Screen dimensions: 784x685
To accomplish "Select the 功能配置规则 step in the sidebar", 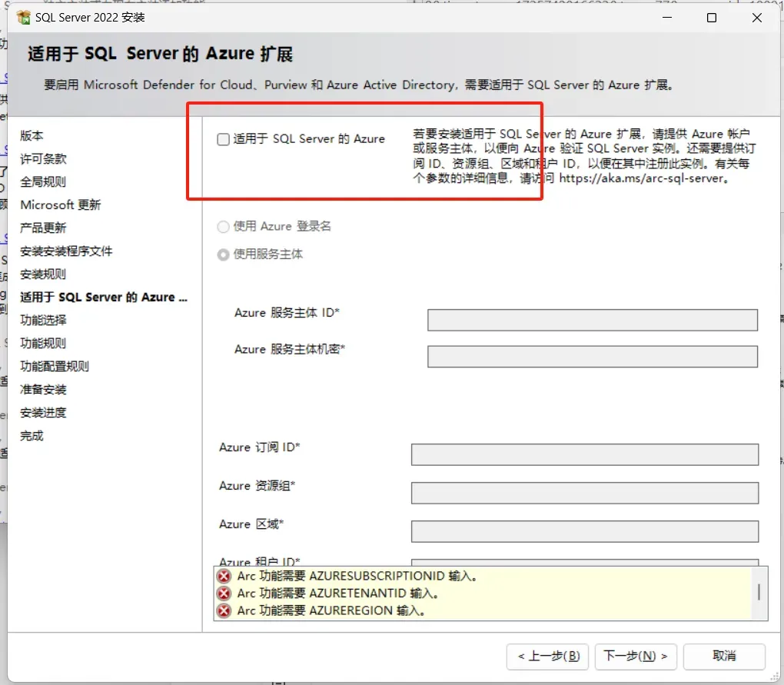I will coord(55,367).
